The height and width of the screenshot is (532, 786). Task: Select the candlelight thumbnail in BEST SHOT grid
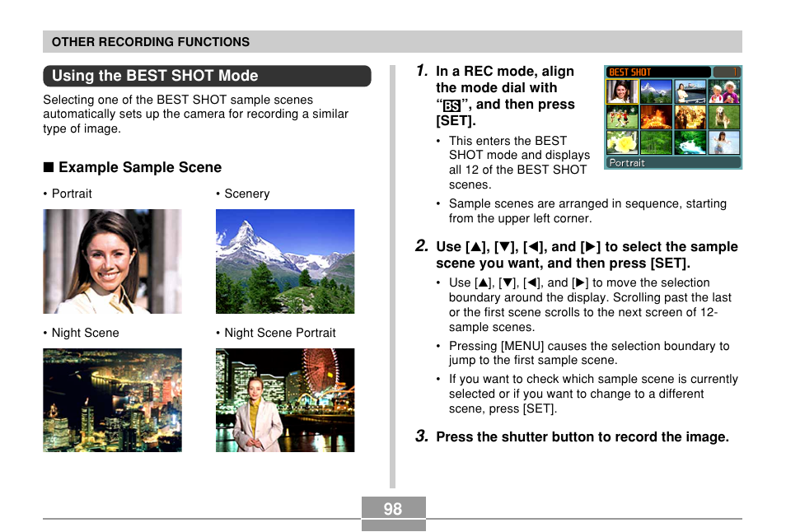[656, 117]
